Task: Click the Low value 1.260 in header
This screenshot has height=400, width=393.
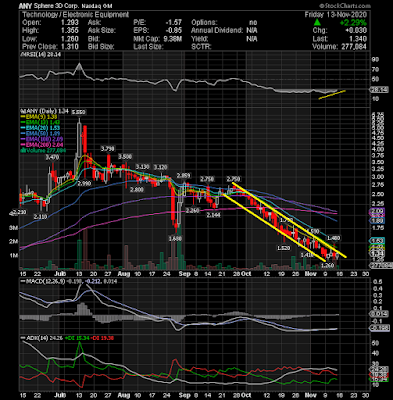Action: tap(69, 39)
